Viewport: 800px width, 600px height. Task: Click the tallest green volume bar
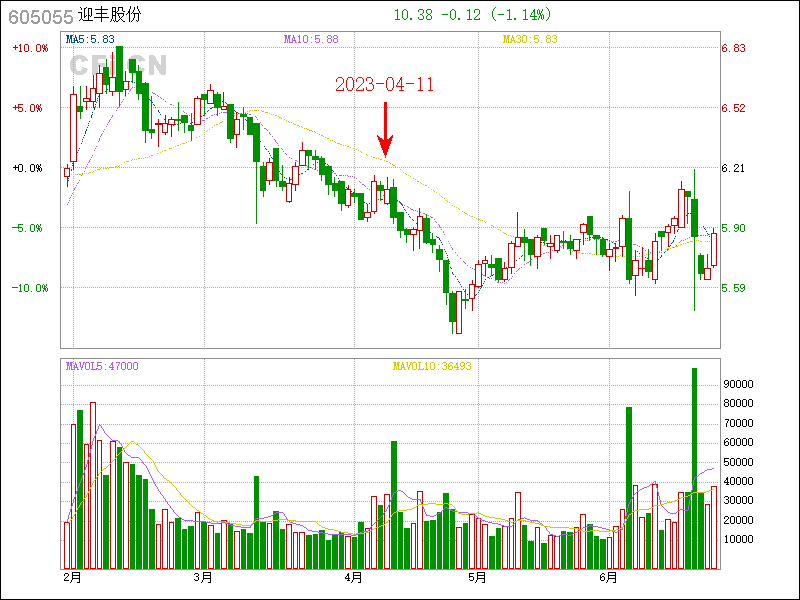pos(694,468)
